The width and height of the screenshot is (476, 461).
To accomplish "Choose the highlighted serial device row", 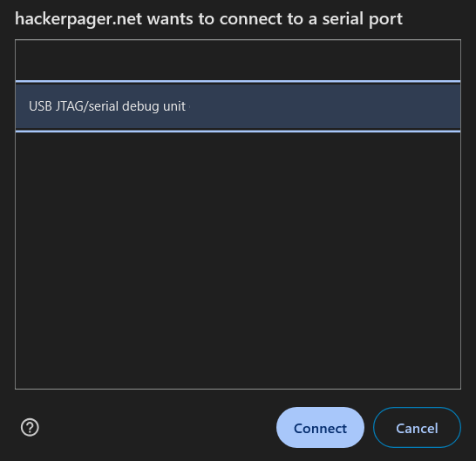I will (238, 106).
